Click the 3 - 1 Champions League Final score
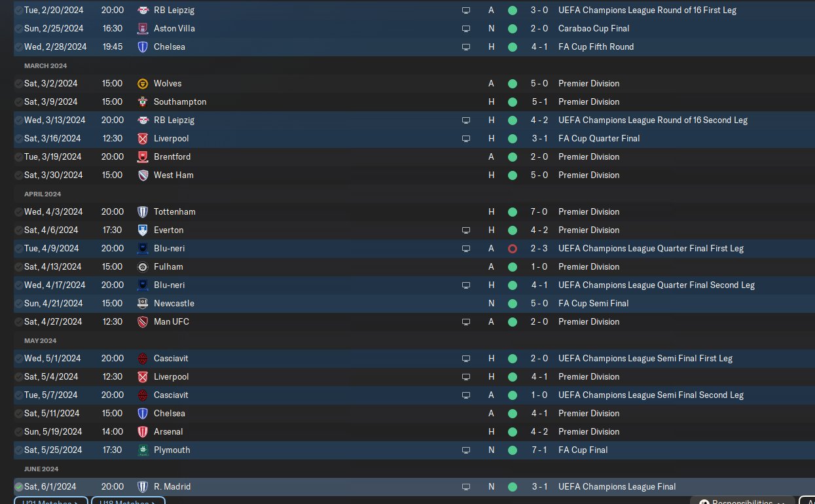 (539, 487)
